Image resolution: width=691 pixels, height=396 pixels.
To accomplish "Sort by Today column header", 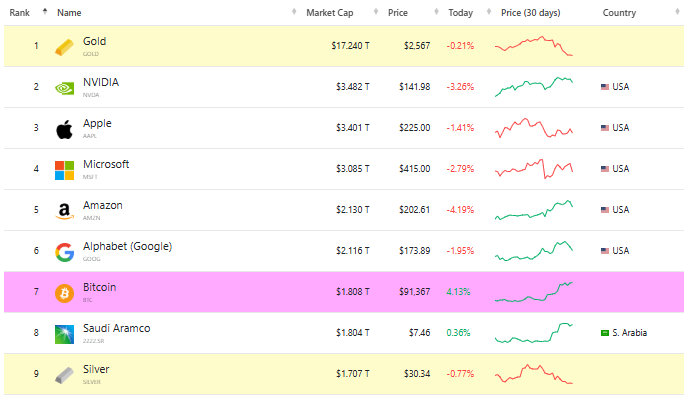I will tap(461, 13).
